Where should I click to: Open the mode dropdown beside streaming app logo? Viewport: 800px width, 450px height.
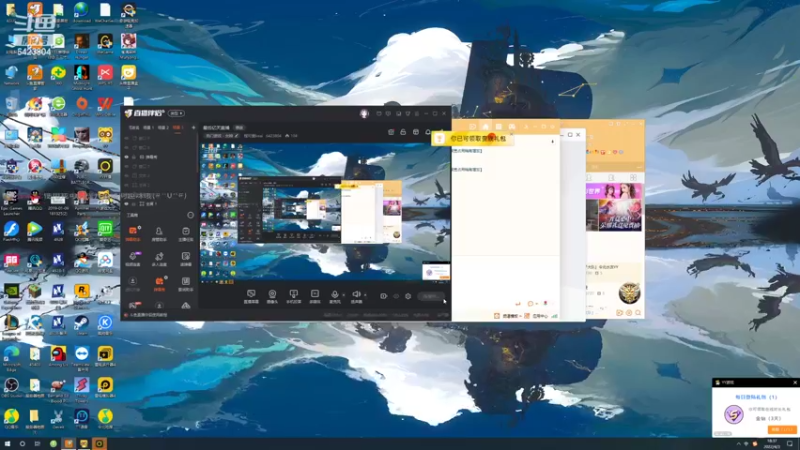pos(176,113)
